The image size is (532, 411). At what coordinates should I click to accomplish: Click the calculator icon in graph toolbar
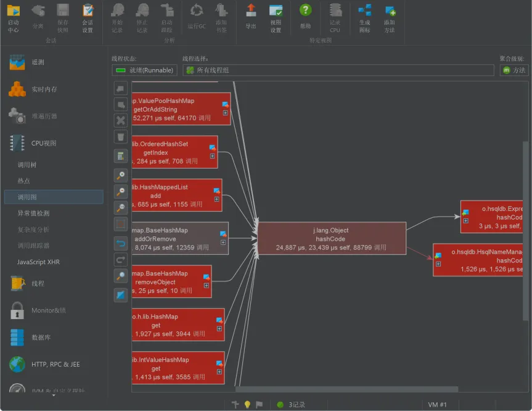click(x=121, y=156)
